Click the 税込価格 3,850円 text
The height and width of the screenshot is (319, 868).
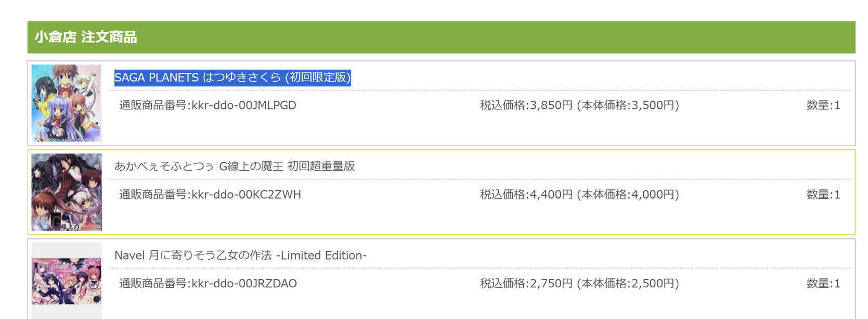point(526,106)
